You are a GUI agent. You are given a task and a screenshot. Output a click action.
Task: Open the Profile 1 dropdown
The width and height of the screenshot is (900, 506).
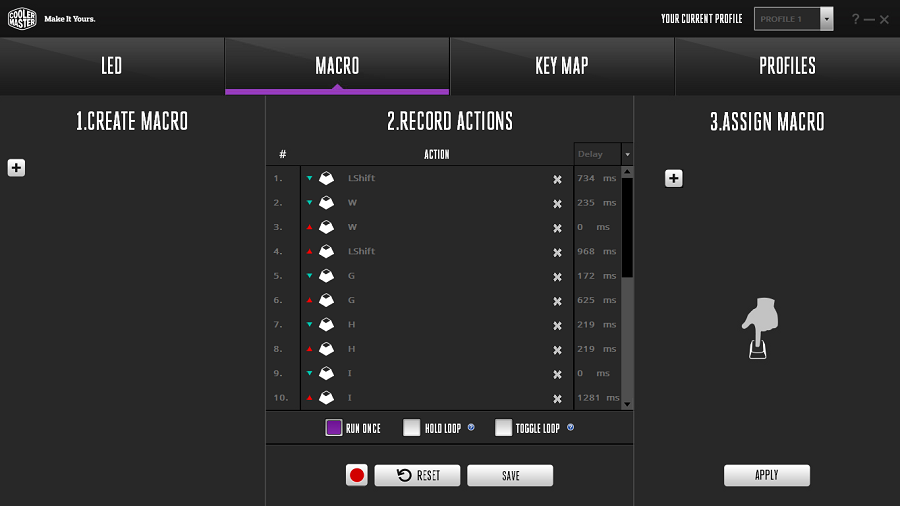[x=827, y=19]
